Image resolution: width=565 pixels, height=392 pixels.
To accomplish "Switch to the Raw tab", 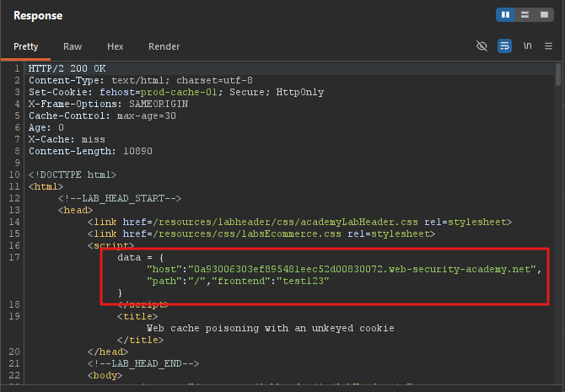I will coord(73,46).
